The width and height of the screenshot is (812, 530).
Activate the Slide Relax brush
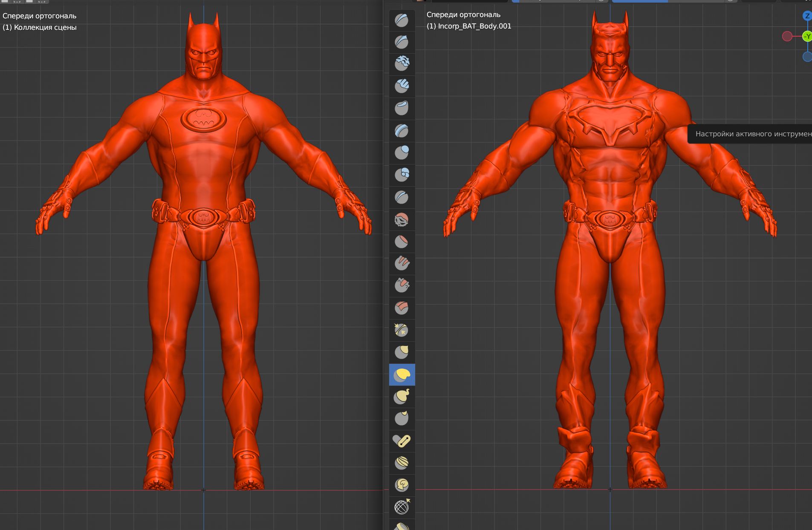coord(402,507)
